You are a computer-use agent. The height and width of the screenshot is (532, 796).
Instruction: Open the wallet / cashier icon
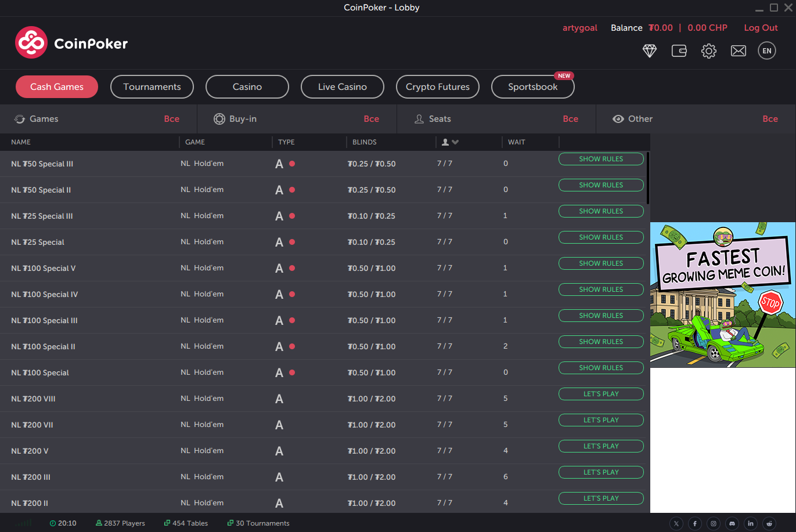[x=679, y=50]
